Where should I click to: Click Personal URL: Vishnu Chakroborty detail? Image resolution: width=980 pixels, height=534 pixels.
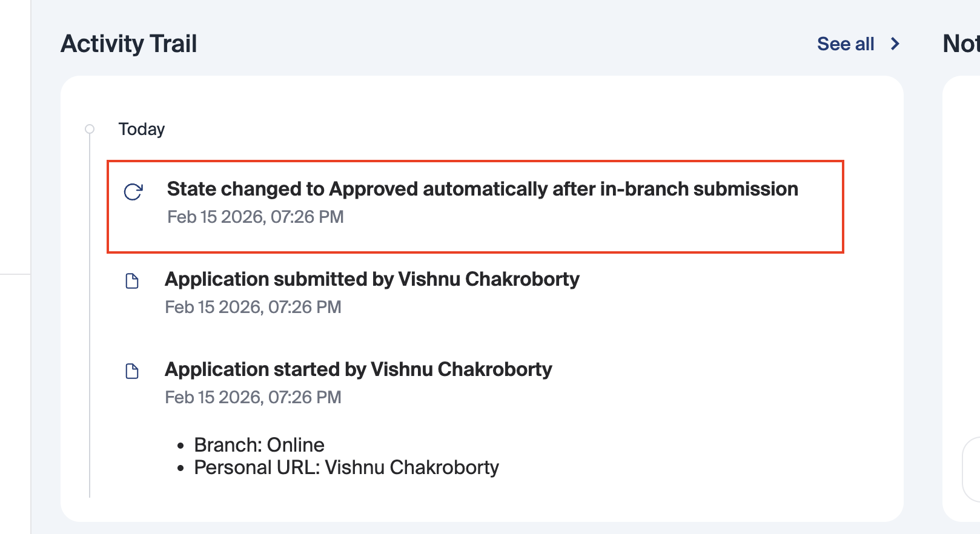[x=346, y=467]
